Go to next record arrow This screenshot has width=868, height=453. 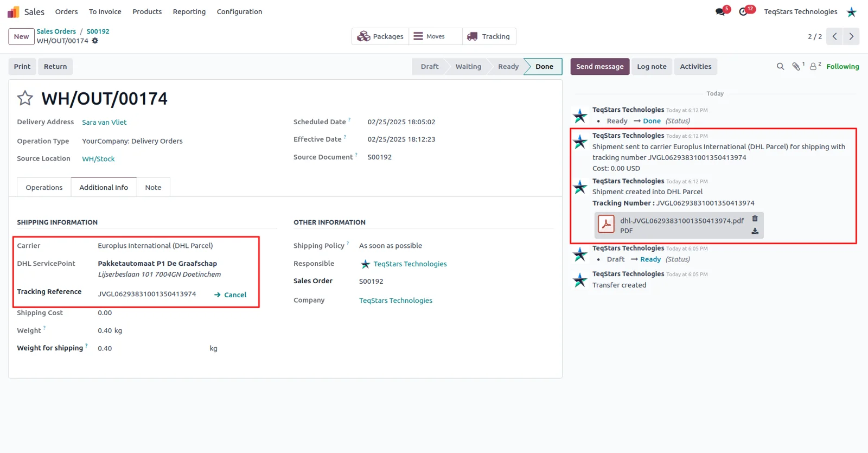click(851, 36)
